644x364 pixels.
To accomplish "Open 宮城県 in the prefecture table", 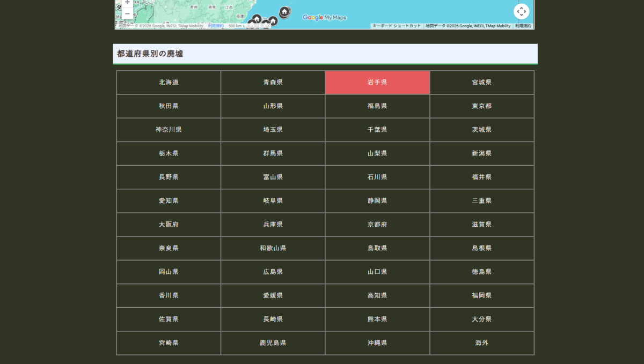I will coord(482,83).
